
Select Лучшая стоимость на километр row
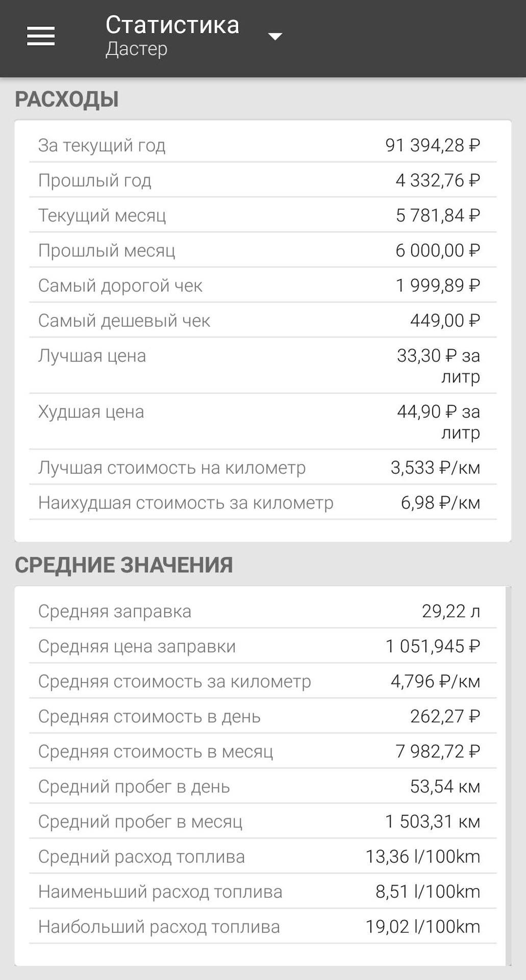point(262,468)
